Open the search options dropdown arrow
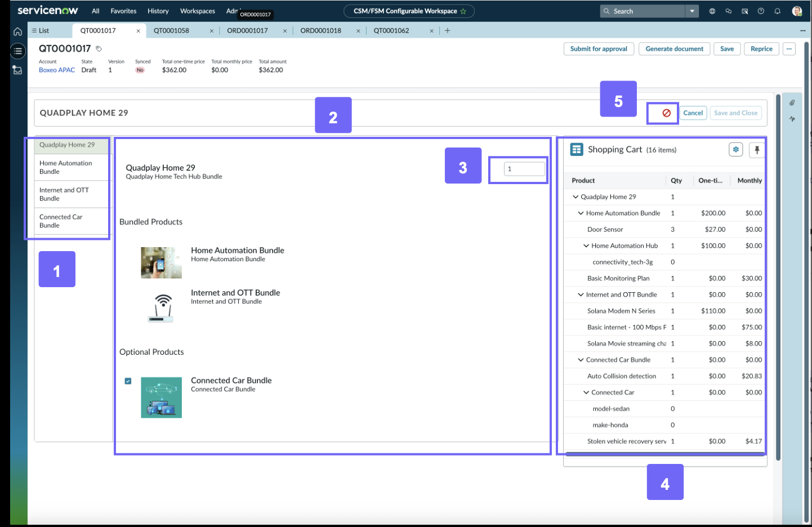 pos(692,11)
